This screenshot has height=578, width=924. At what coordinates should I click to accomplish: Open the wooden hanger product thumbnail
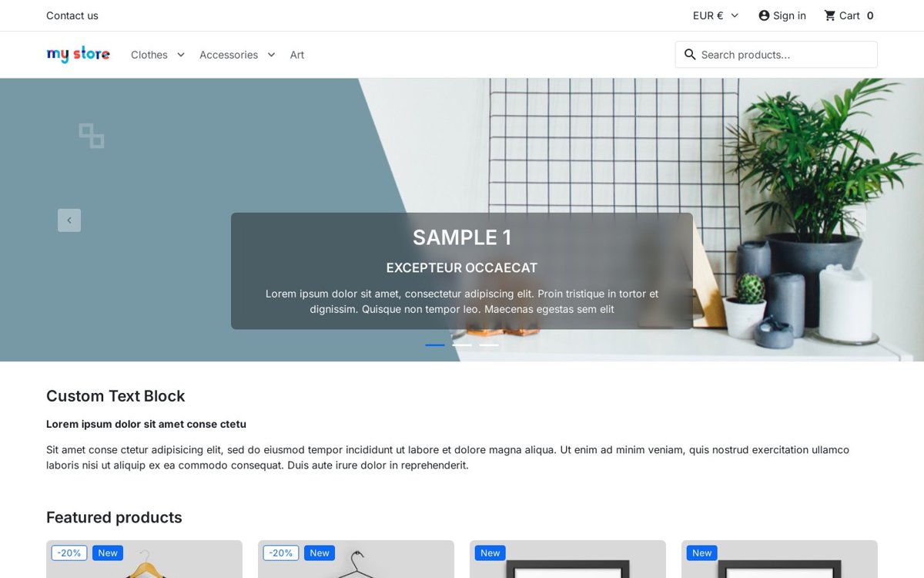point(144,560)
